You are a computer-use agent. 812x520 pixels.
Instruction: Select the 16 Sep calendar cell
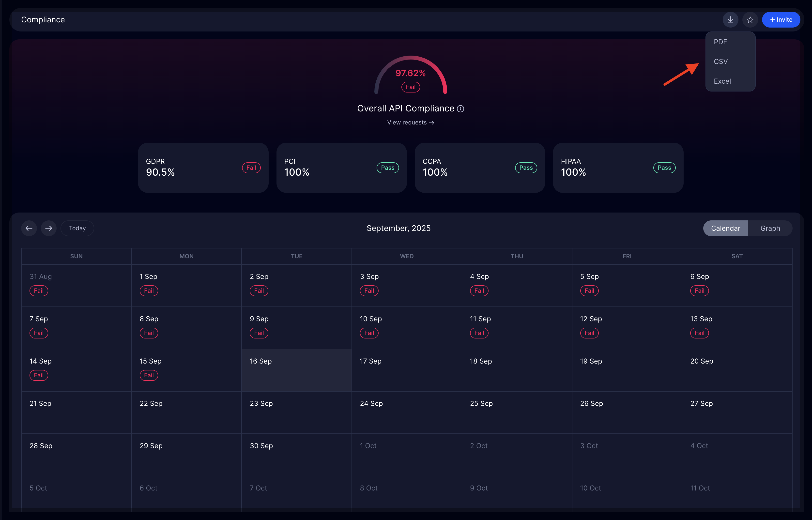pyautogui.click(x=296, y=370)
